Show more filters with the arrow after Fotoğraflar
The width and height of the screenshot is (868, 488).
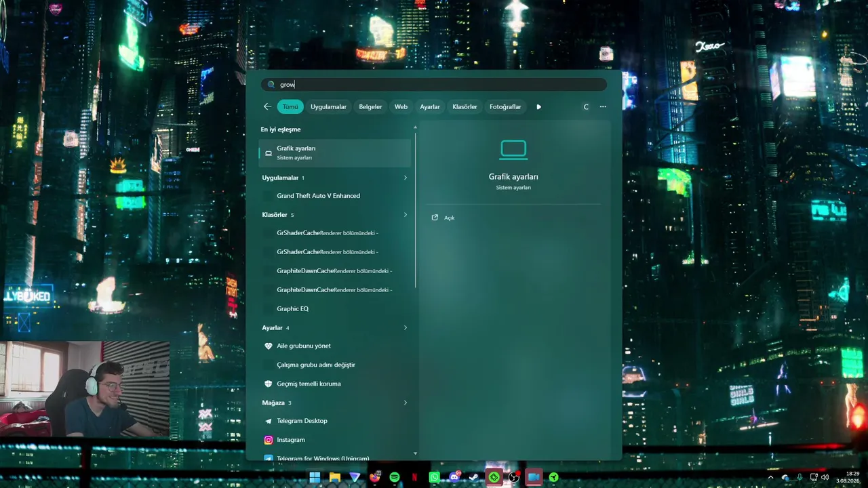(x=539, y=106)
